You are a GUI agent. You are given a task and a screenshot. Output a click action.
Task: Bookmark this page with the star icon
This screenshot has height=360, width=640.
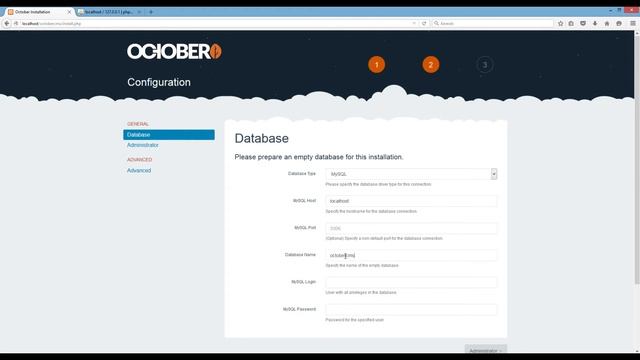560,24
